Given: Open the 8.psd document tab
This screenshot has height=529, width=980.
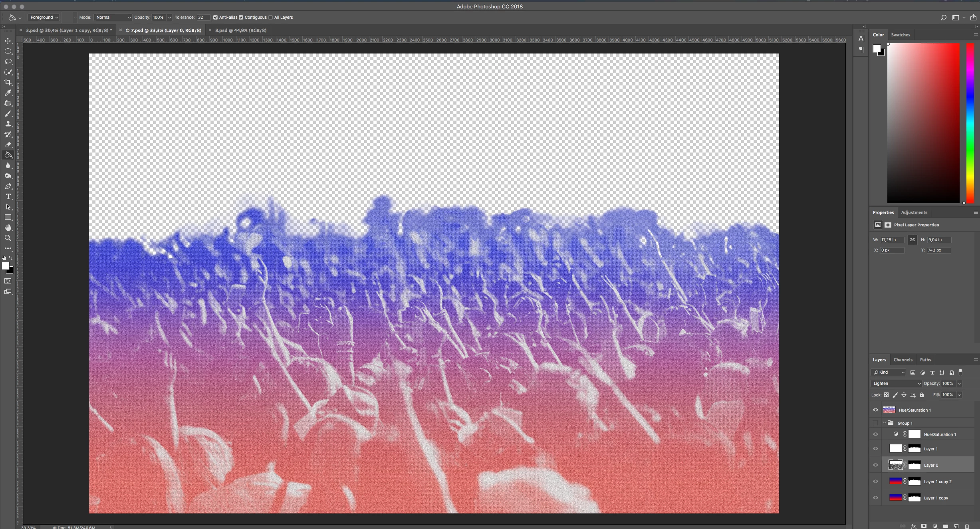Looking at the screenshot, I should [240, 30].
